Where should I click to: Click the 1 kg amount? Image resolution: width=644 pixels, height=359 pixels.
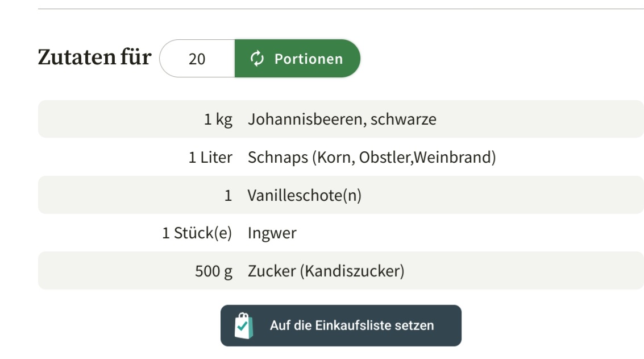pos(218,119)
